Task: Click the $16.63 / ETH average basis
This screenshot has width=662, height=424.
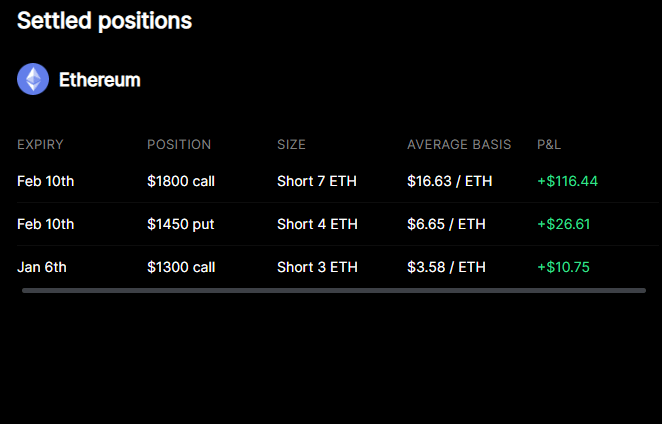Action: click(x=450, y=181)
